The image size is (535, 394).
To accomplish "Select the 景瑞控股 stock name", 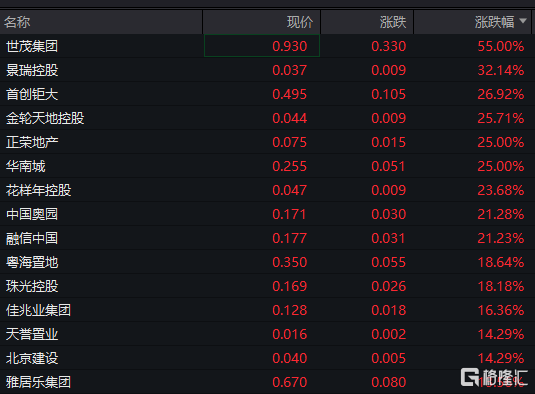I will click(x=32, y=70).
